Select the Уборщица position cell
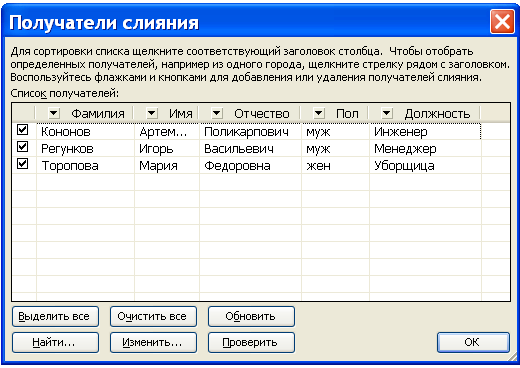The width and height of the screenshot is (520, 368). (425, 165)
